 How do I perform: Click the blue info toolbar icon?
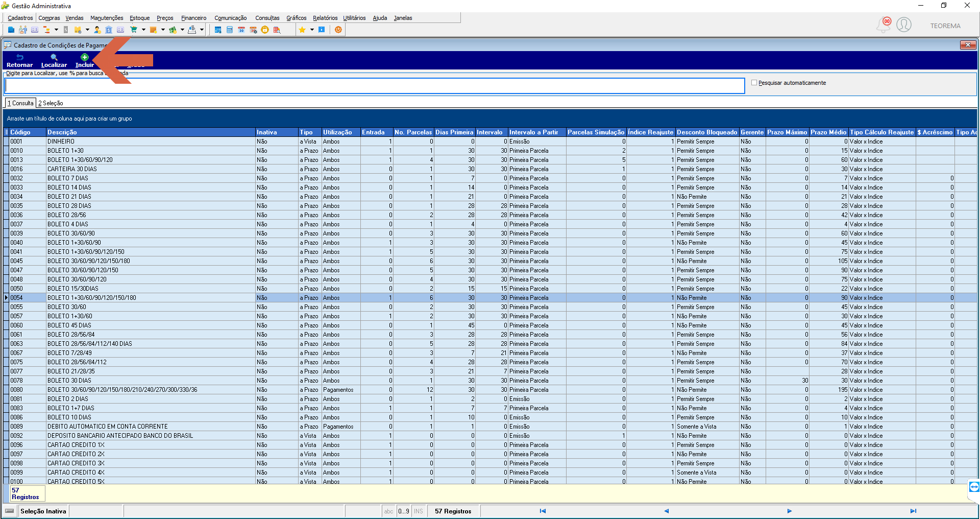pos(322,30)
